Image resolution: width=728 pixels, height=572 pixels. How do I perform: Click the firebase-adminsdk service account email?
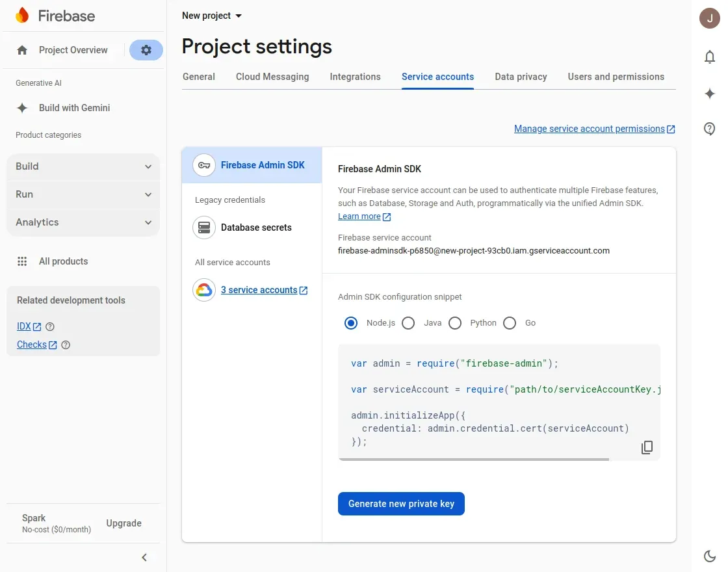(x=474, y=251)
